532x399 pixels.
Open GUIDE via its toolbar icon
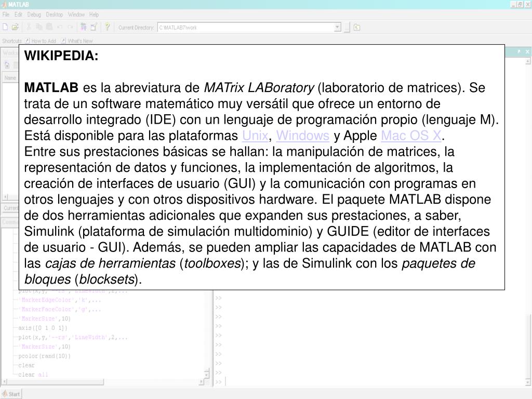pos(94,27)
